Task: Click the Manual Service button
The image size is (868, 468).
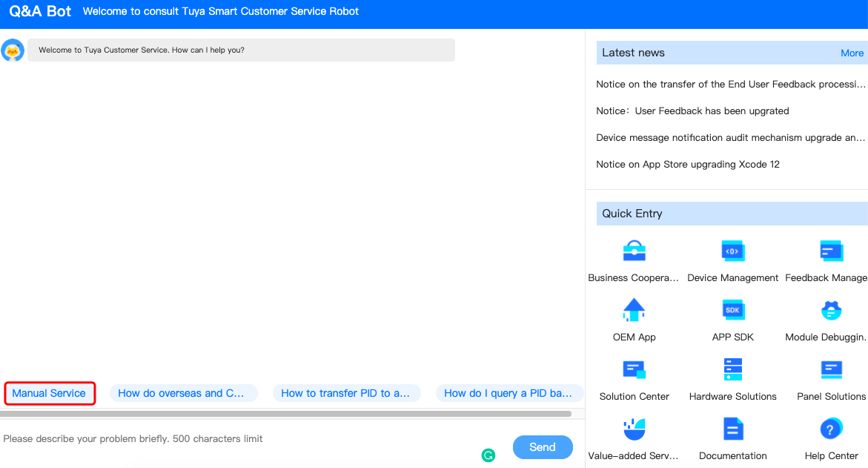Action: [x=49, y=393]
